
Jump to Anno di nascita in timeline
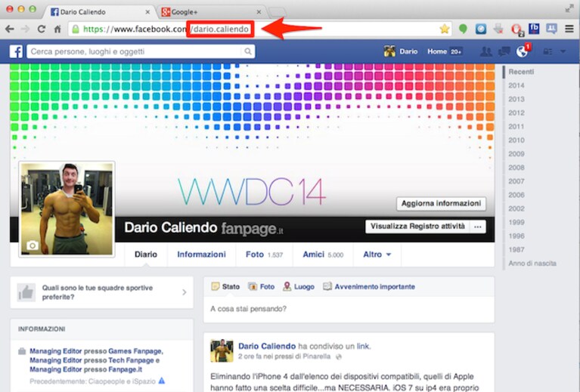[532, 263]
